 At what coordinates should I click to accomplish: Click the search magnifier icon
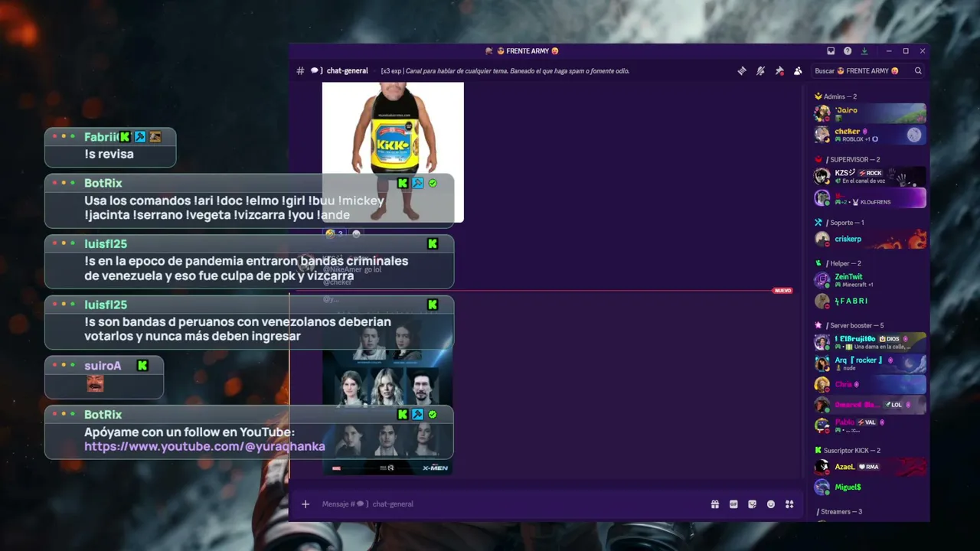pyautogui.click(x=918, y=70)
